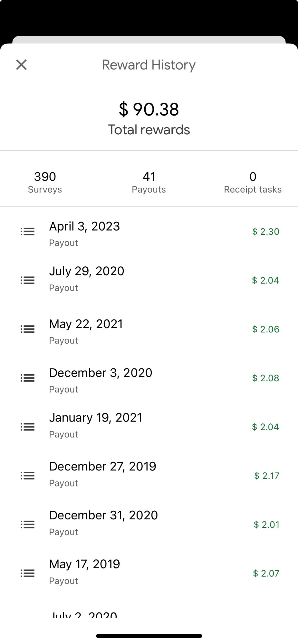The width and height of the screenshot is (298, 644).
Task: Tap list icon beside May 22, 2021
Action: pos(27,329)
